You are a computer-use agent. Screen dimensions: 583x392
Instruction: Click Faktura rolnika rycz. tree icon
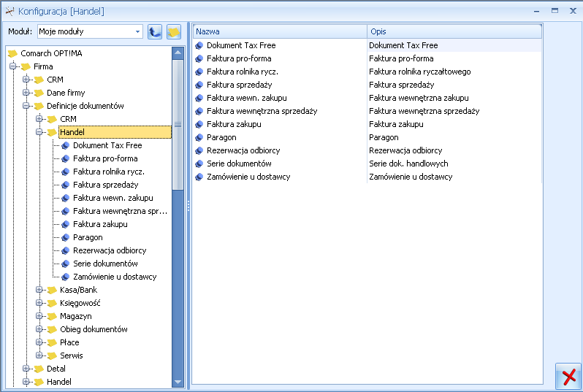66,172
